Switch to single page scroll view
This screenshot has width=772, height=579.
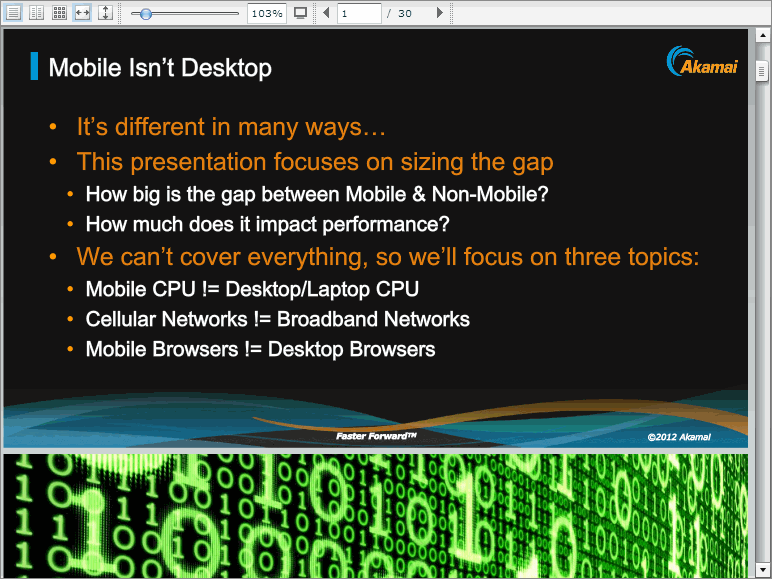click(x=14, y=13)
